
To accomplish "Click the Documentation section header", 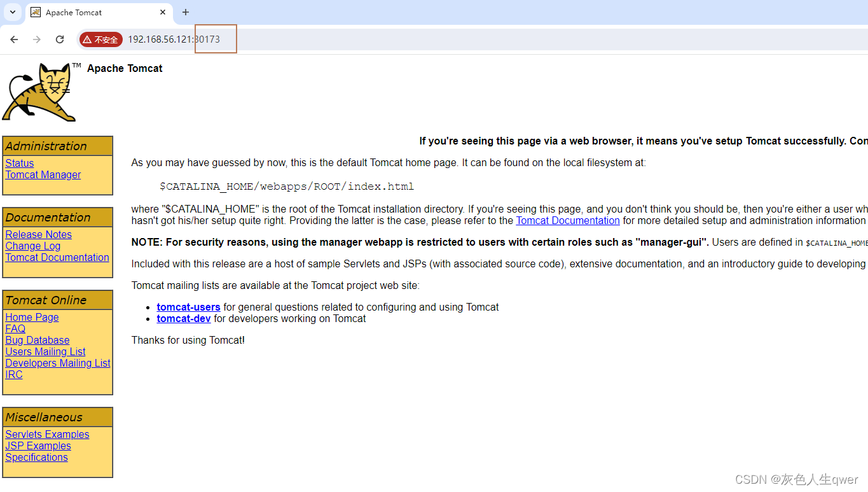I will pyautogui.click(x=57, y=217).
